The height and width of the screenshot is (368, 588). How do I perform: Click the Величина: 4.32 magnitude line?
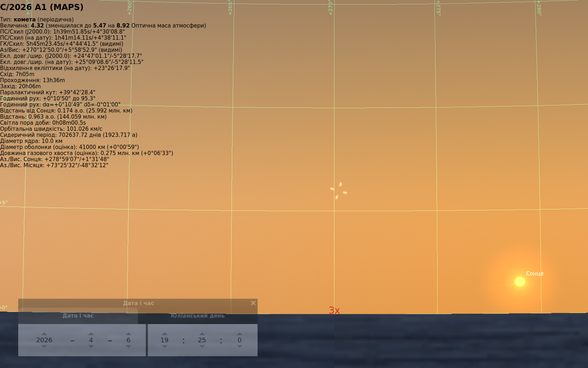103,26
